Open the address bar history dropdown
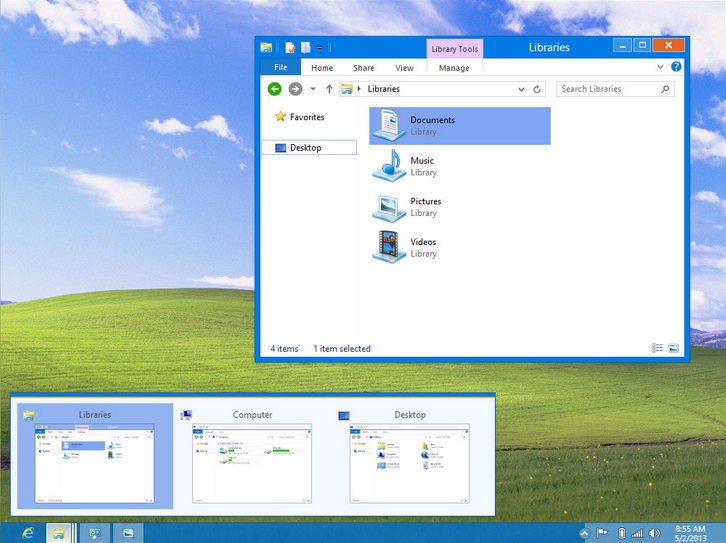 [521, 89]
